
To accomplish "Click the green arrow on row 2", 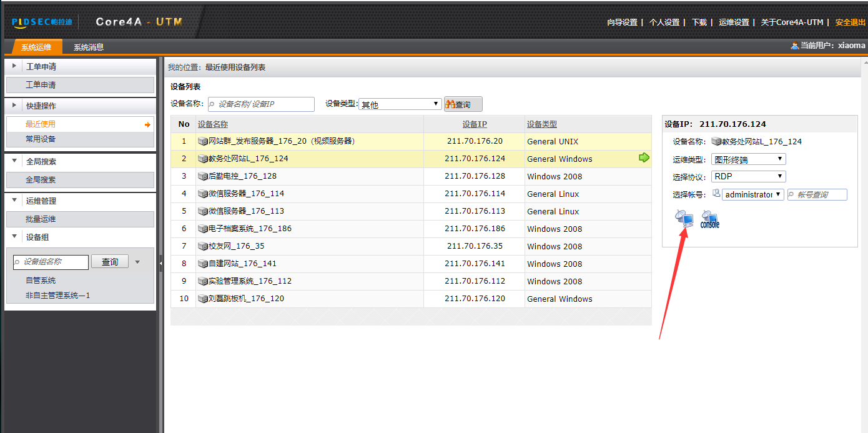I will pos(644,157).
